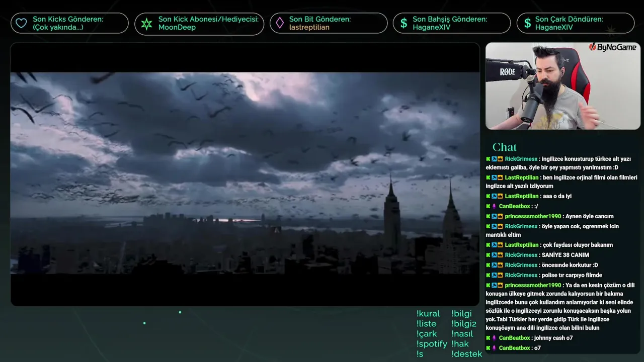This screenshot has width=644, height=362.
Task: Click HaganeXIV under Son Bahşiş Gönderen
Action: coord(432,27)
